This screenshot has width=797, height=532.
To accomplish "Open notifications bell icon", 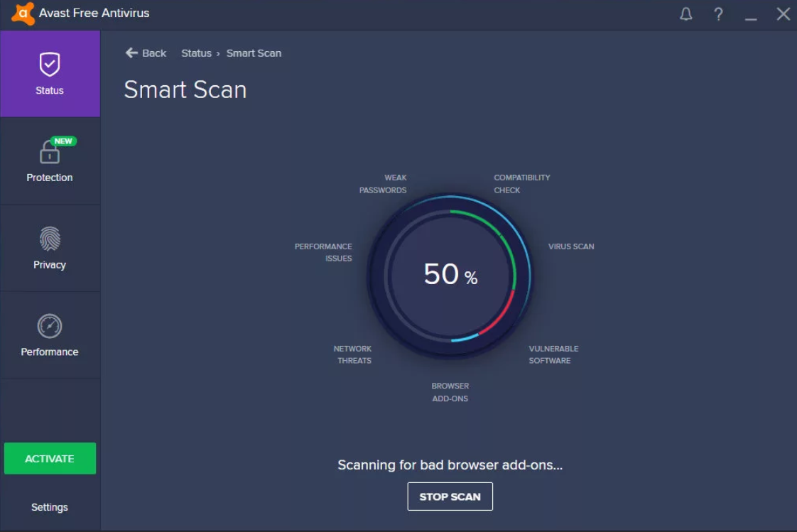I will [685, 13].
